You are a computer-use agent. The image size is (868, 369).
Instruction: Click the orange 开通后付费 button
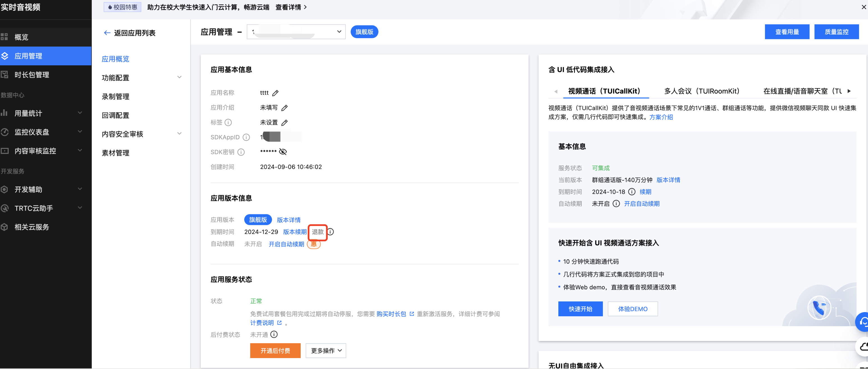click(275, 350)
